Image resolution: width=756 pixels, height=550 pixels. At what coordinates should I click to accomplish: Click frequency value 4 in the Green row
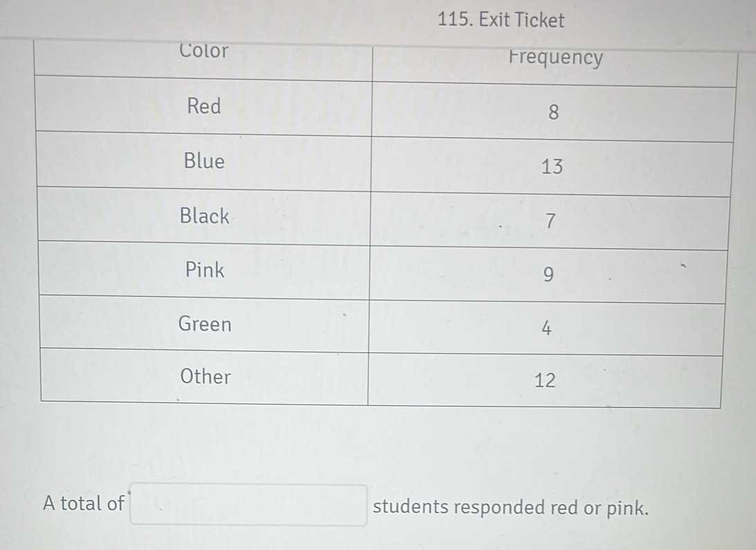(x=546, y=329)
